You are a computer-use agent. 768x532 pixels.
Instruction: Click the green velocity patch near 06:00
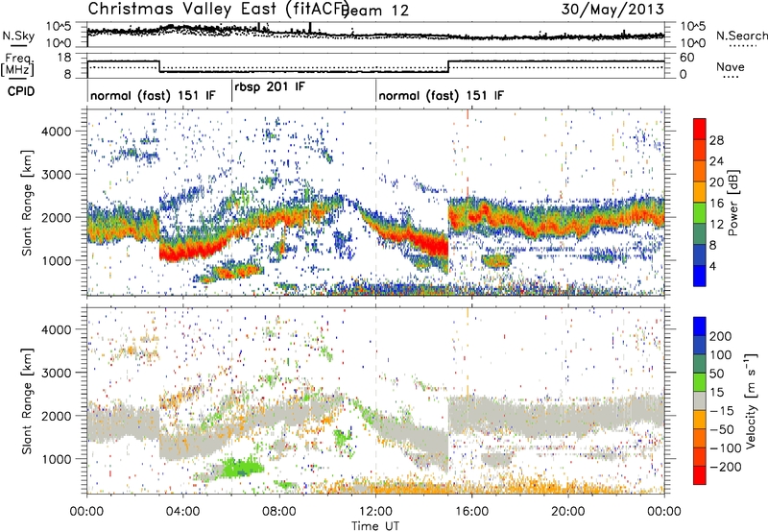[x=242, y=467]
